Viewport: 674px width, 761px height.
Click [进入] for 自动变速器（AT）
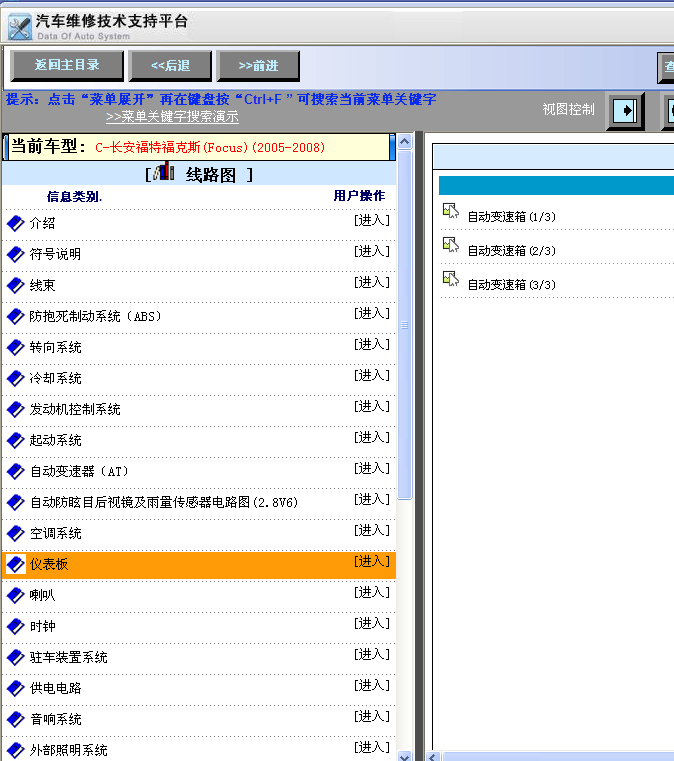(372, 469)
